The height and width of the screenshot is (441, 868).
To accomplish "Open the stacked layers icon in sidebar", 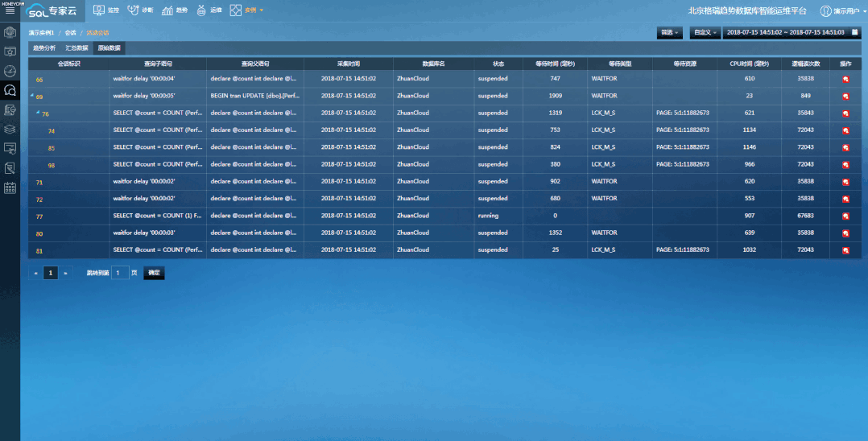I will [x=10, y=129].
